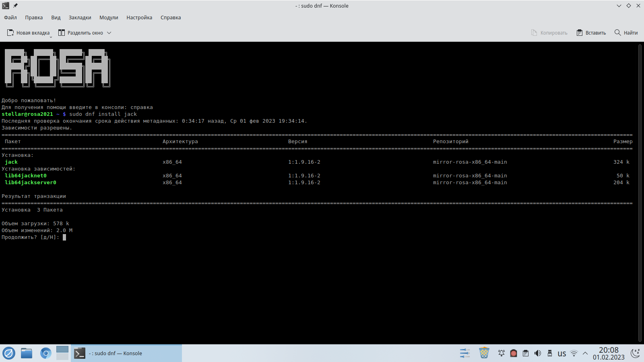Viewport: 644px width, 362px height.
Task: Open the Найти search button
Action: click(x=626, y=33)
